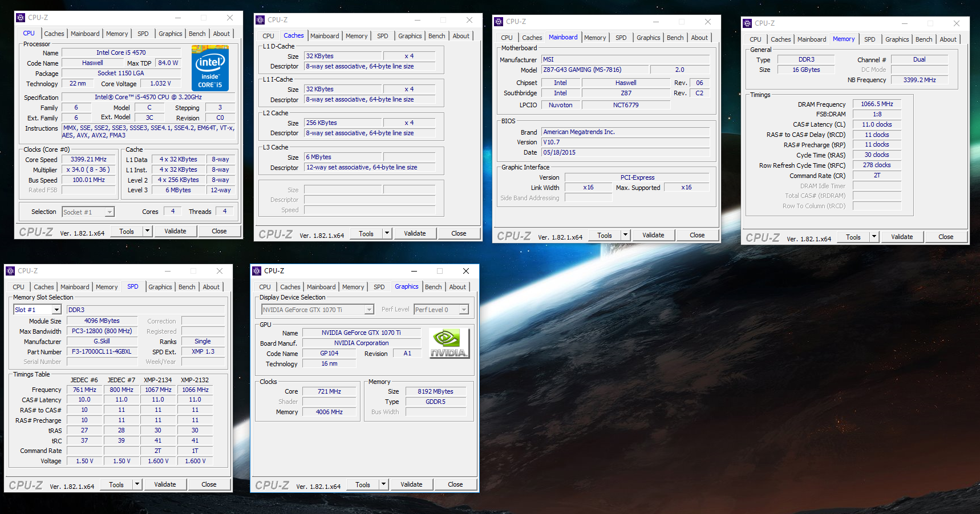This screenshot has width=980, height=514.
Task: Click Validate in the CPU-tab window
Action: (175, 231)
